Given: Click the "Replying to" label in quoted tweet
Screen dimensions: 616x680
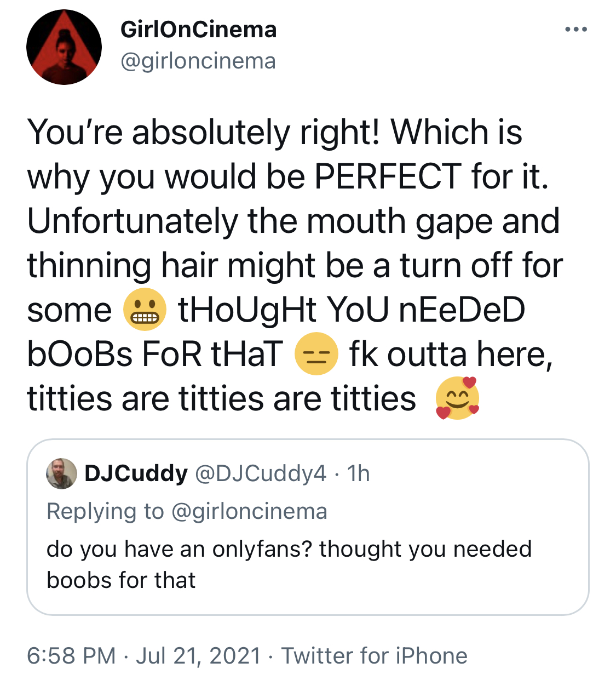Looking at the screenshot, I should click(x=105, y=511).
